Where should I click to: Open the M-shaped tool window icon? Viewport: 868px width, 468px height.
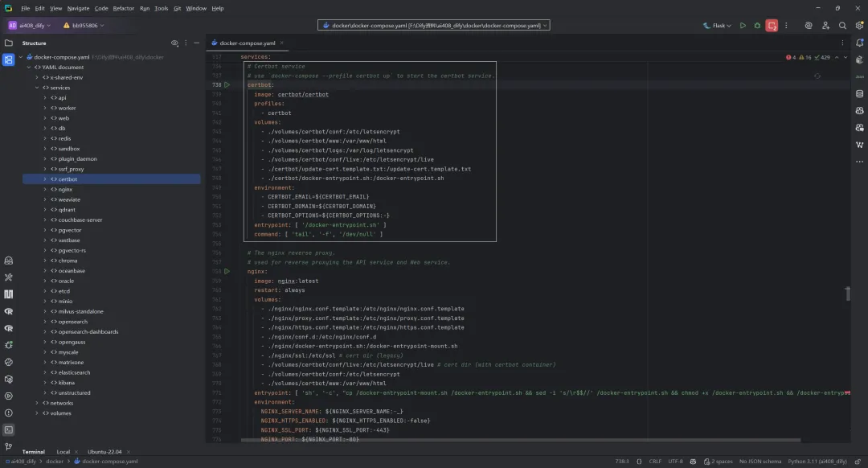coord(8,294)
